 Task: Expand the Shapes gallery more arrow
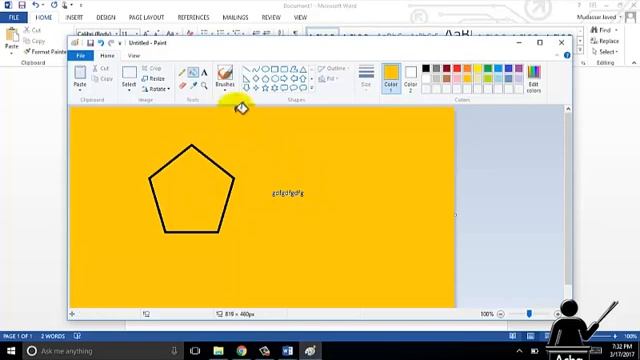point(312,88)
